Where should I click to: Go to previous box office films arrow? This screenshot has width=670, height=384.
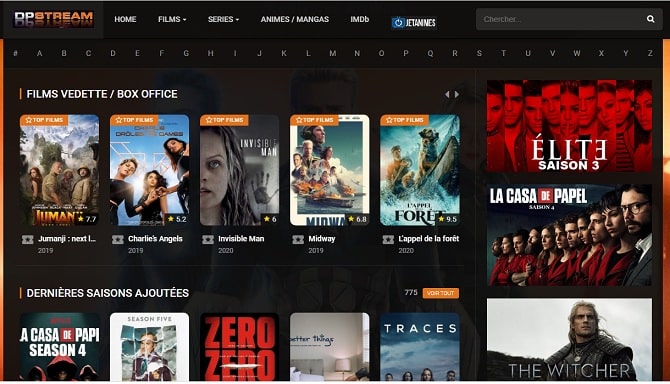[447, 94]
